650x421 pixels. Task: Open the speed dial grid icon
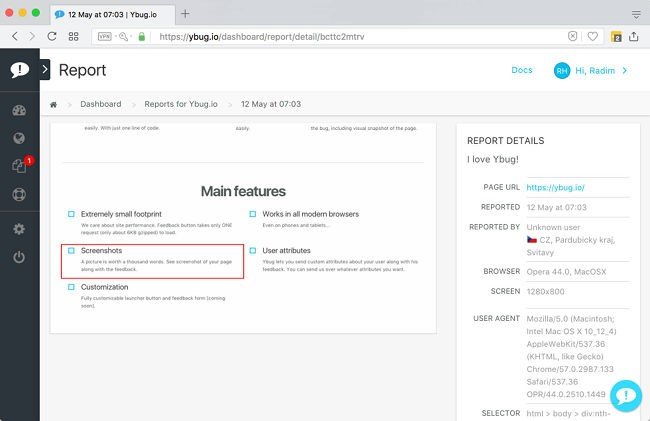(x=73, y=36)
